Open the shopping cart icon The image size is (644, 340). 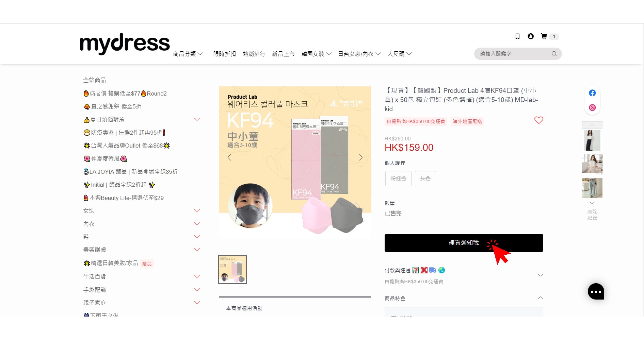[x=544, y=36]
